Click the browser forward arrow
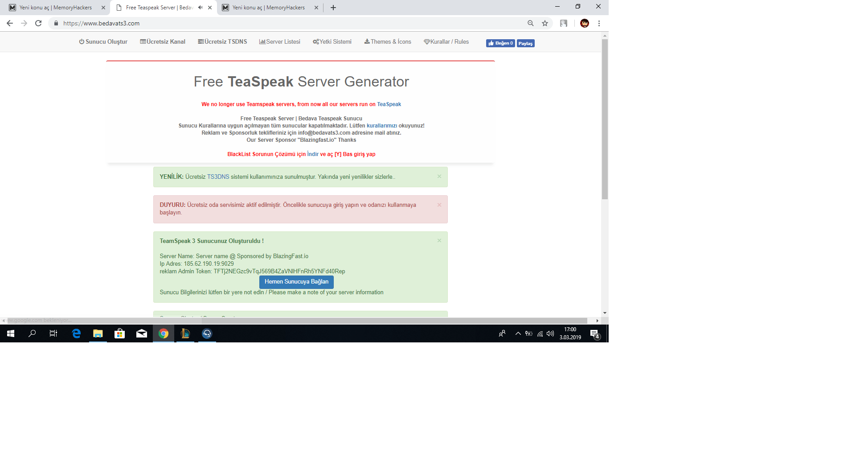 click(x=24, y=23)
